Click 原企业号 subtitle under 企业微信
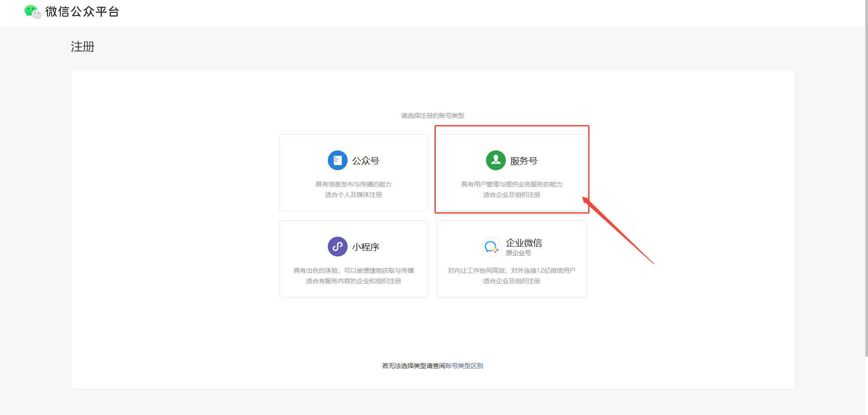Image resolution: width=868 pixels, height=415 pixels. coord(518,253)
